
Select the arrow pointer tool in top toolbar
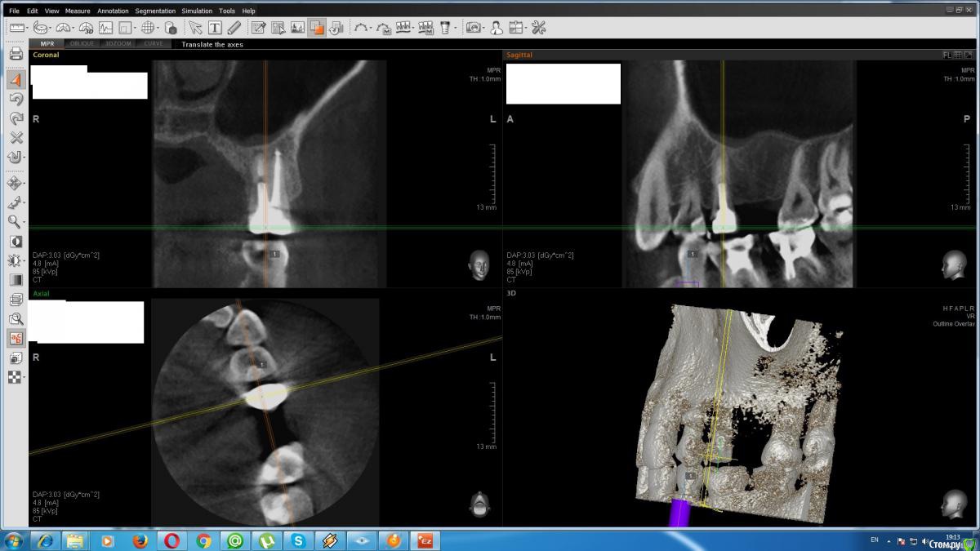pos(194,28)
